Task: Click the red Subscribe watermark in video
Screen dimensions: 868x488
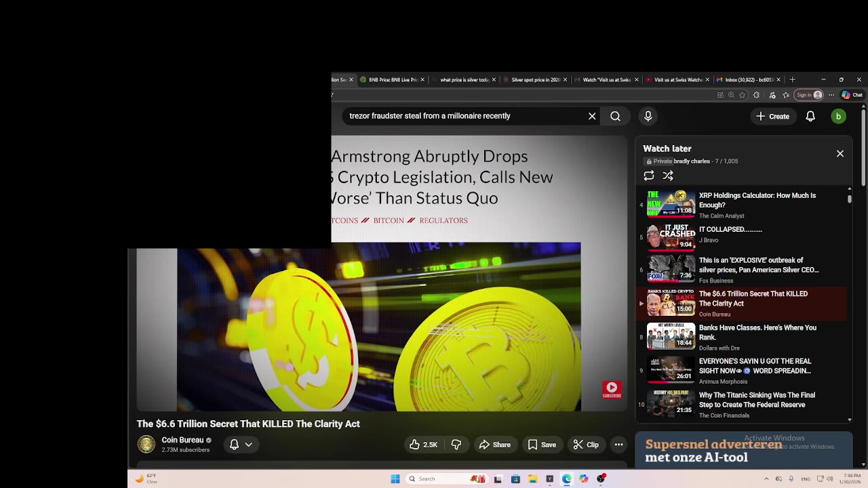Action: (x=612, y=390)
